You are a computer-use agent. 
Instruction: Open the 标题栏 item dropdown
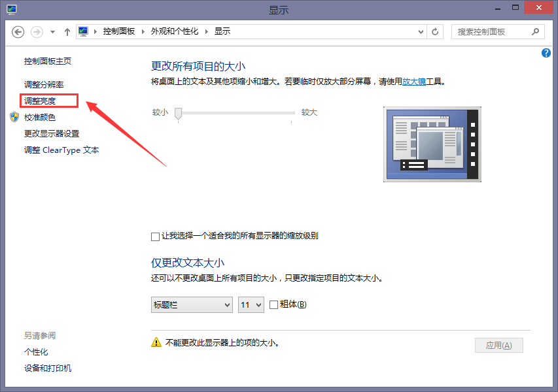(192, 304)
